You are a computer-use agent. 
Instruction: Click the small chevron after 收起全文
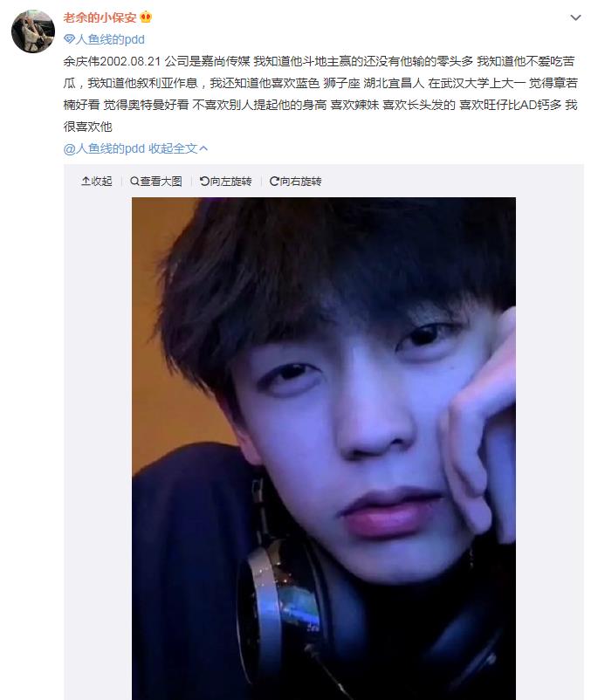click(x=203, y=148)
